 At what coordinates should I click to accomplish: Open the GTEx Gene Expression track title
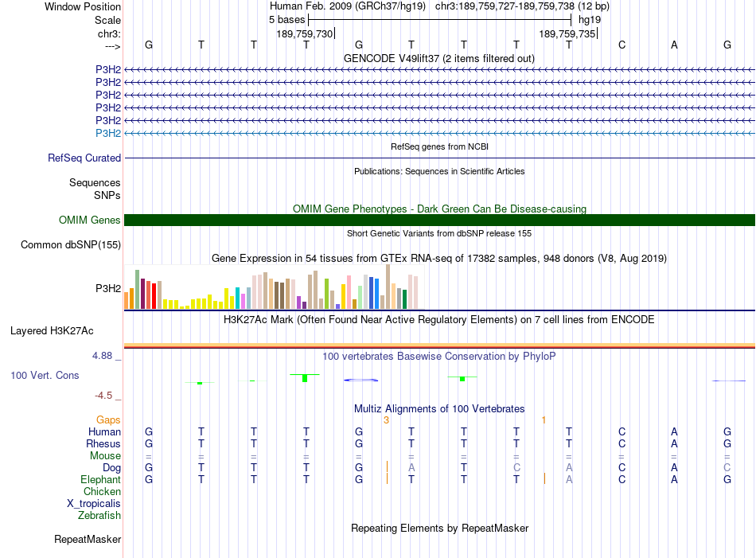[x=439, y=259]
